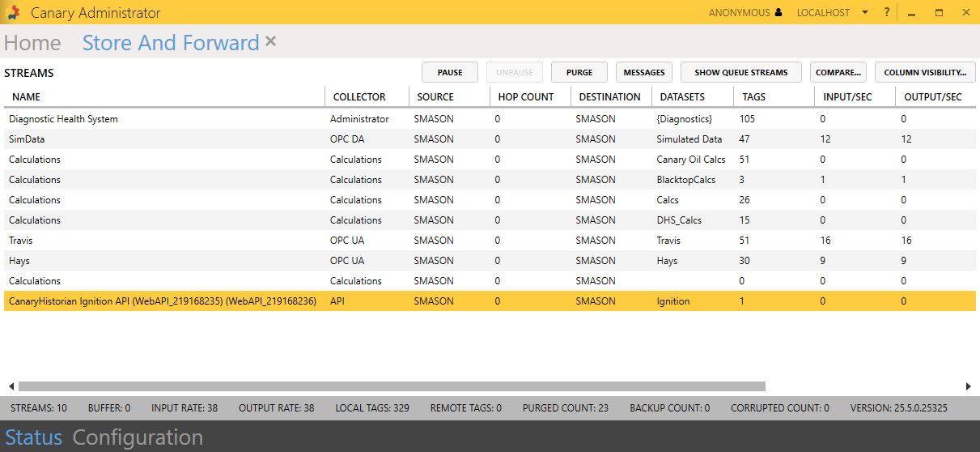Open the Compare dialog button
This screenshot has height=452, width=980.
838,72
